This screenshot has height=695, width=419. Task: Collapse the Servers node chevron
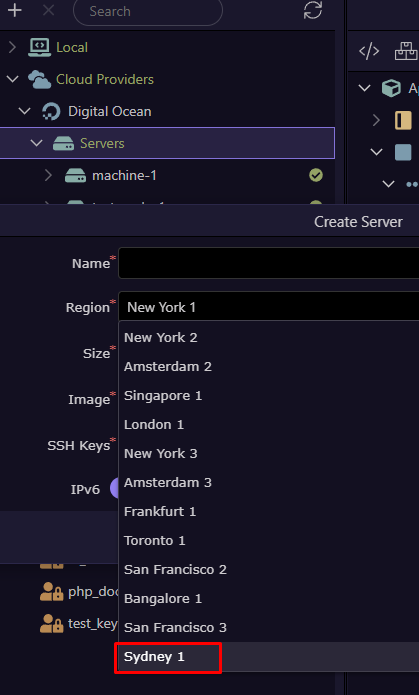[36, 143]
